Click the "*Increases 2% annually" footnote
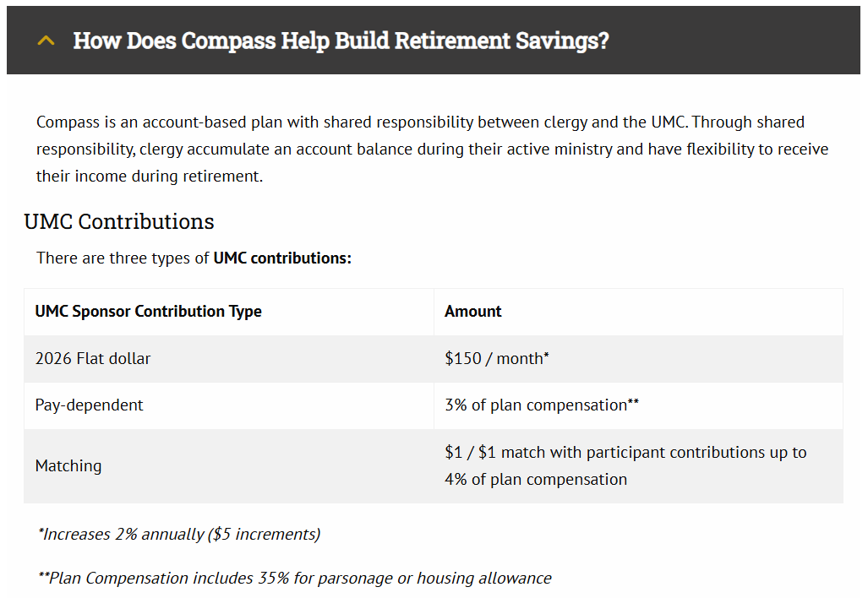The image size is (868, 598). click(179, 534)
